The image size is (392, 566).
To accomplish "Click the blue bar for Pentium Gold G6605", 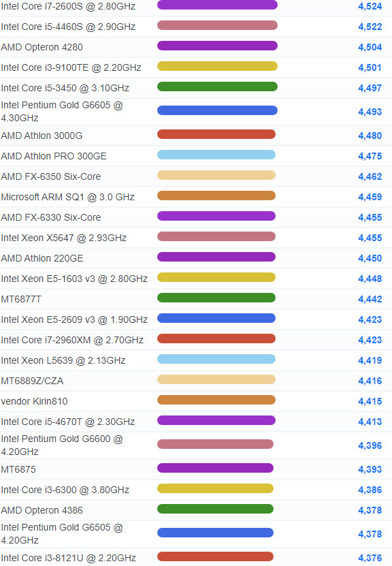I will tap(218, 110).
